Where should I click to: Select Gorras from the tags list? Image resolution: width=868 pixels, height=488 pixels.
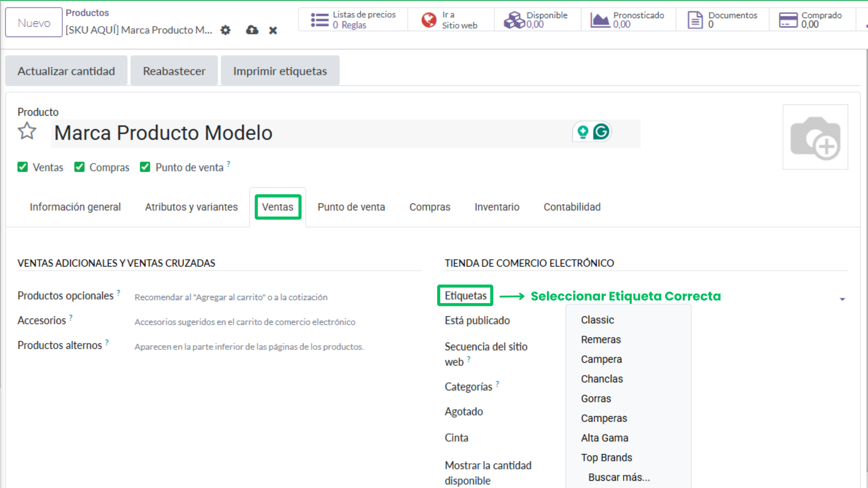point(596,398)
